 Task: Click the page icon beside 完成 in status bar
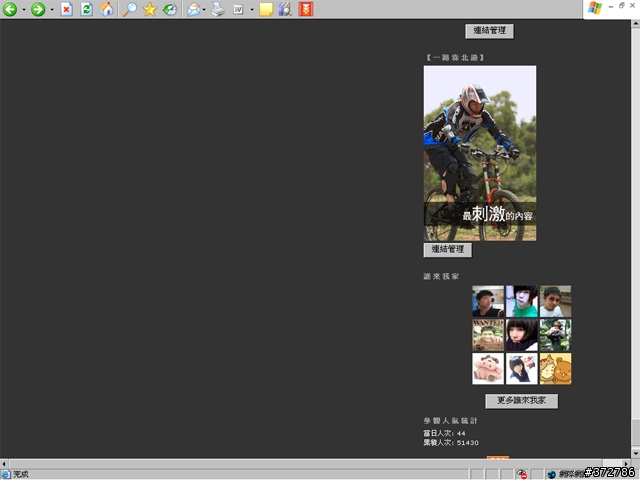[6, 474]
